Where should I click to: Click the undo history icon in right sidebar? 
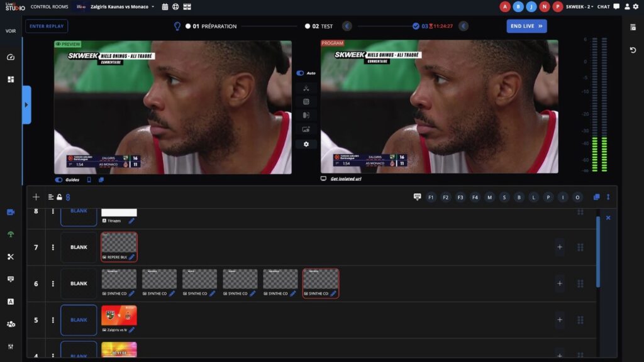(633, 50)
